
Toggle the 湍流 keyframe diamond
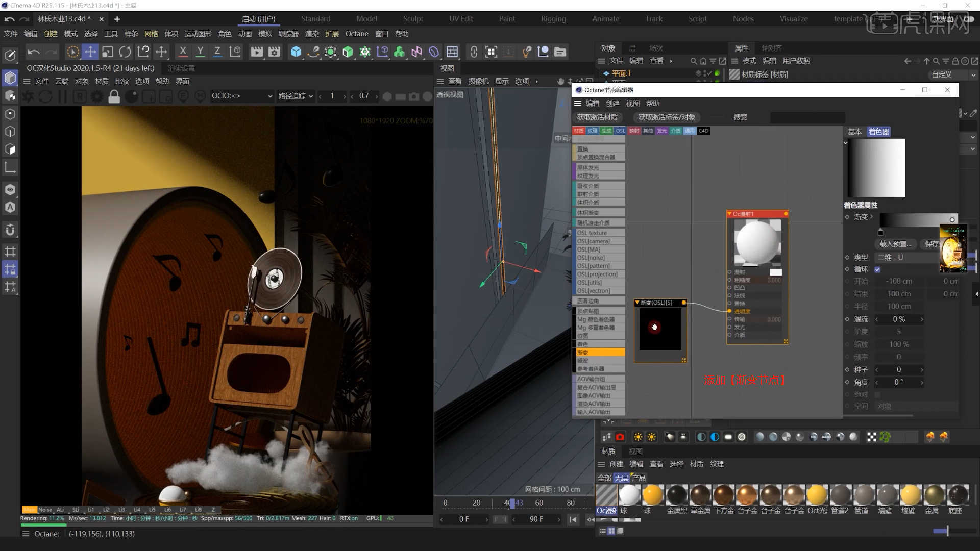tap(847, 319)
